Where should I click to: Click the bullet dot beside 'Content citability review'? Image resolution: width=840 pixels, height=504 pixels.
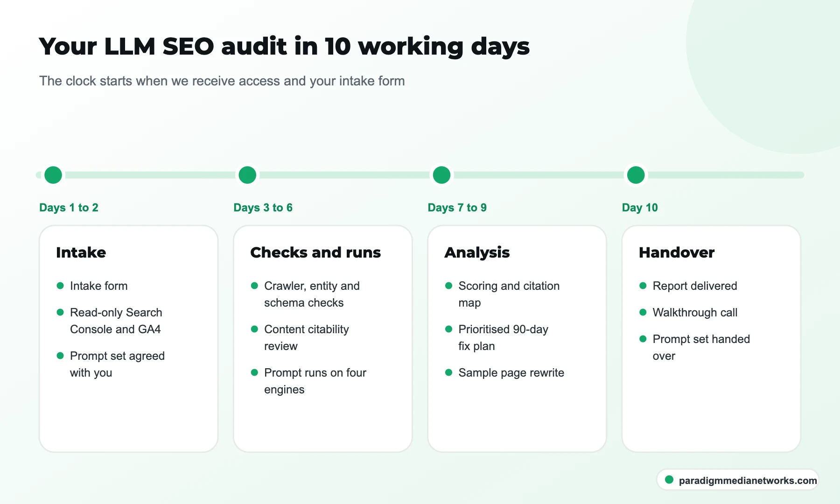tap(254, 329)
